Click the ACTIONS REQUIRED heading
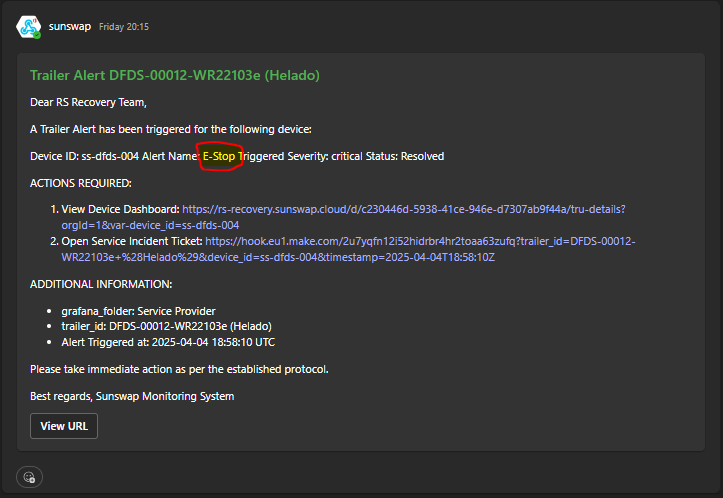This screenshot has height=498, width=723. pyautogui.click(x=81, y=183)
